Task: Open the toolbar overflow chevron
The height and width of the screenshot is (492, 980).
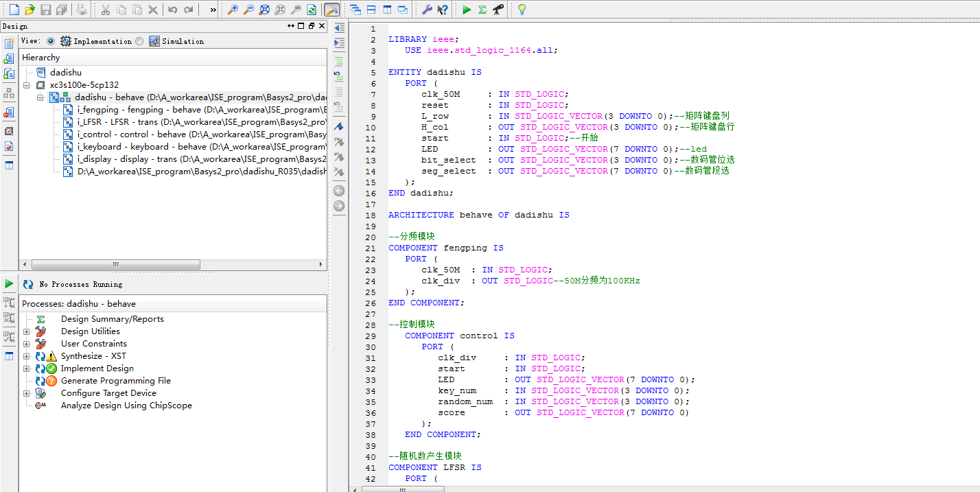Action: pyautogui.click(x=213, y=10)
